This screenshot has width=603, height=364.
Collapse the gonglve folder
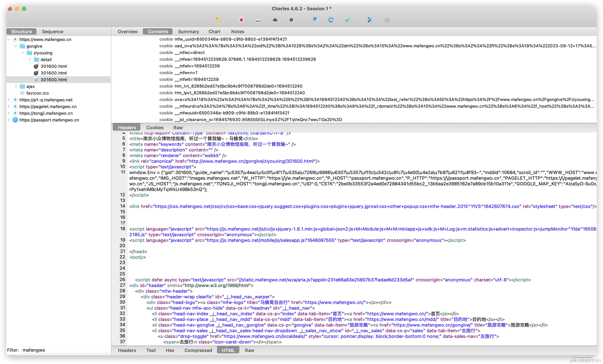coord(15,46)
